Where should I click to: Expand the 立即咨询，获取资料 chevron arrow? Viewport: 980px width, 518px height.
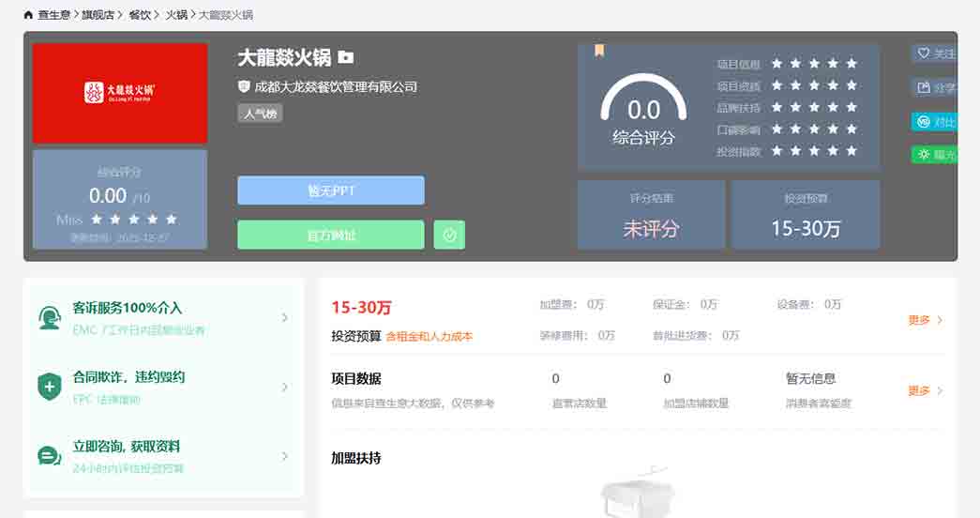pyautogui.click(x=285, y=457)
